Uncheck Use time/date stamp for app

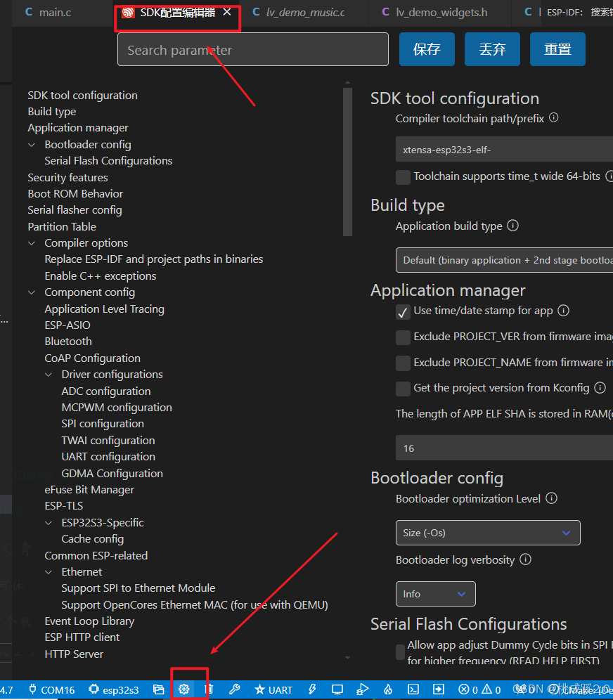click(x=403, y=312)
